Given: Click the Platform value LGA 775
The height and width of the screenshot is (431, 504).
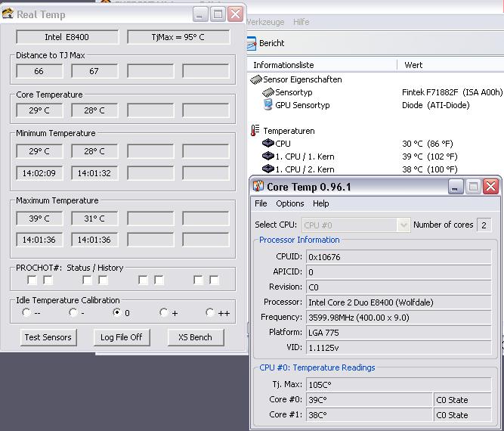Looking at the screenshot, I should point(398,333).
